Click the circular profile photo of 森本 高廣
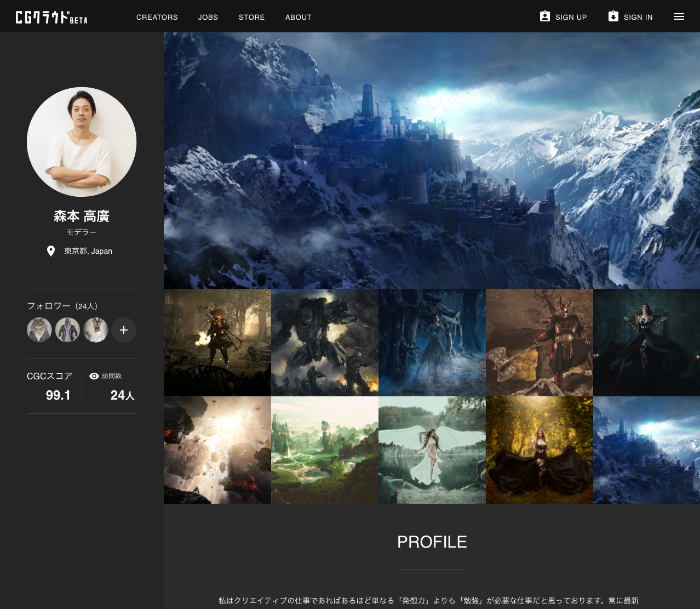Viewport: 700px width, 609px height. [81, 142]
